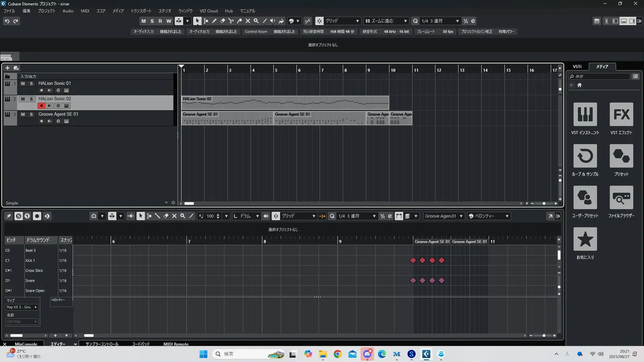Open the トランスポート menu
This screenshot has width=644, height=362.
pos(141,11)
